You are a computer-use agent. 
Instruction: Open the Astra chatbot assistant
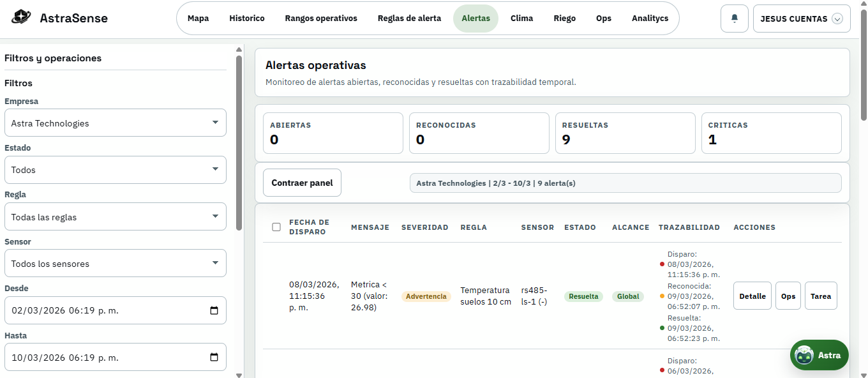pos(819,354)
